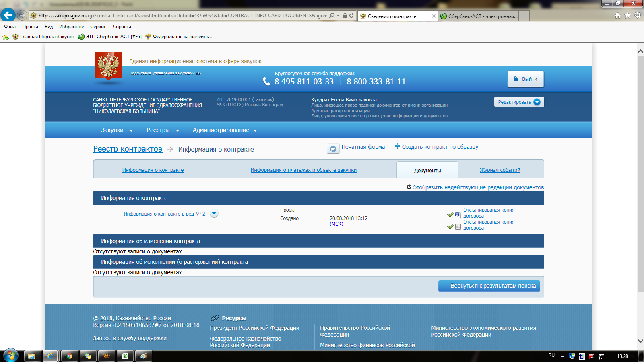644x362 pixels.
Task: Click the security lock icon in address bar
Action: pos(345,15)
